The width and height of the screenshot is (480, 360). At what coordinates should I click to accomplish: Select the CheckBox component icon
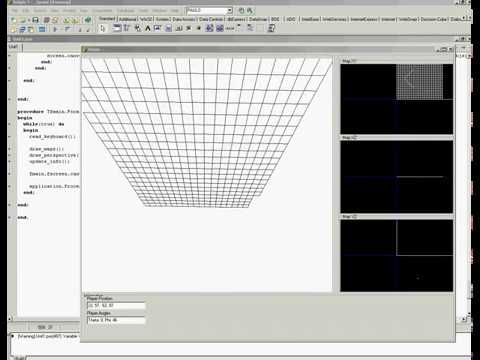pyautogui.click(x=188, y=28)
